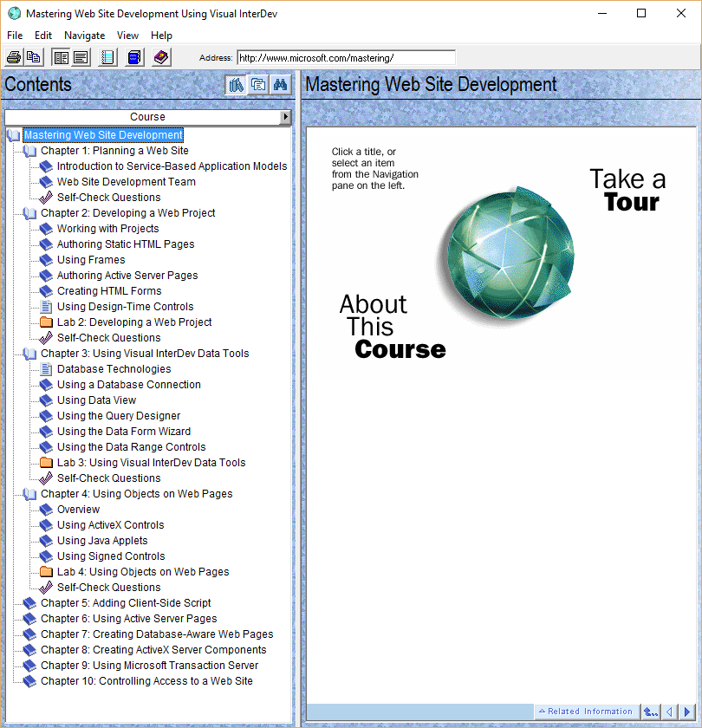
Task: Go to previous topic arrow
Action: click(x=669, y=712)
